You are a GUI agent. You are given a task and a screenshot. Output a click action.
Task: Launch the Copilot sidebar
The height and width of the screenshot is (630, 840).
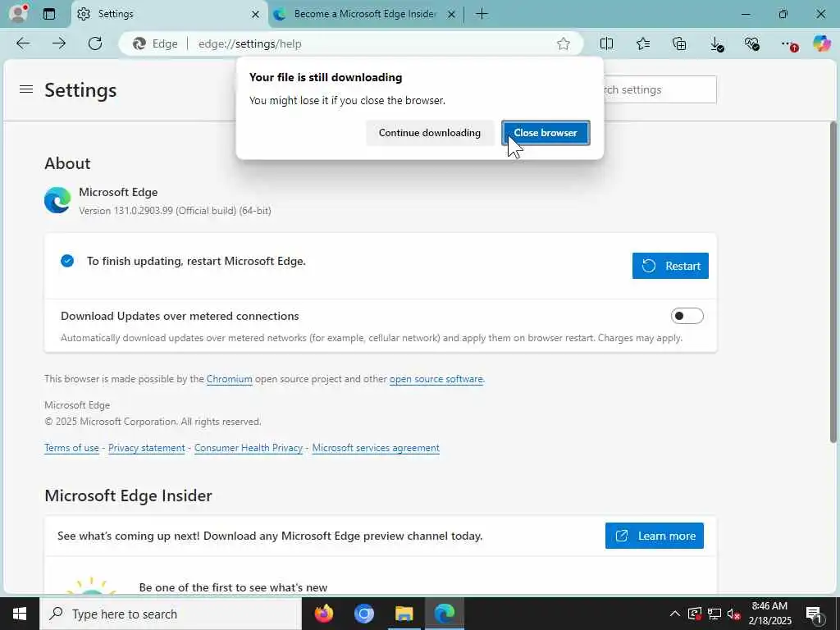pyautogui.click(x=822, y=43)
